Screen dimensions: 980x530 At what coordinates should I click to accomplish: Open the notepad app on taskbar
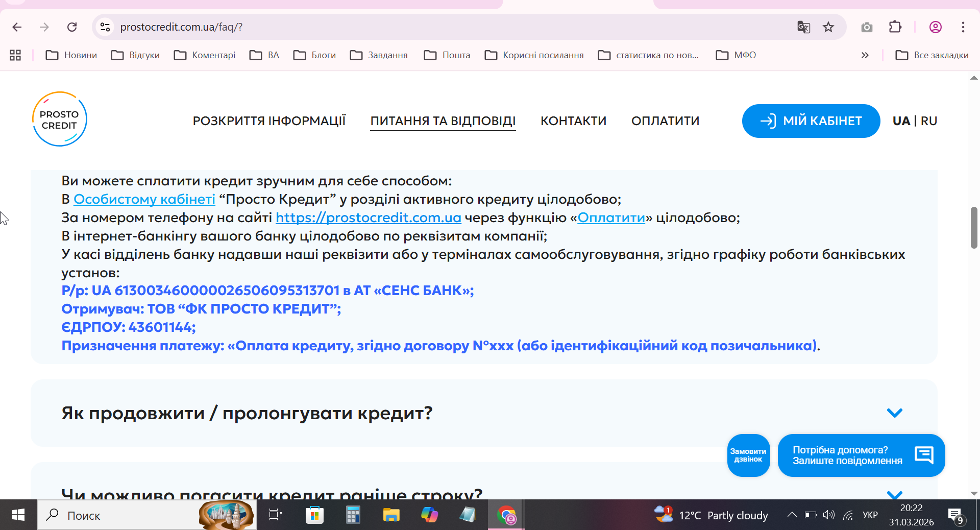[x=468, y=515]
